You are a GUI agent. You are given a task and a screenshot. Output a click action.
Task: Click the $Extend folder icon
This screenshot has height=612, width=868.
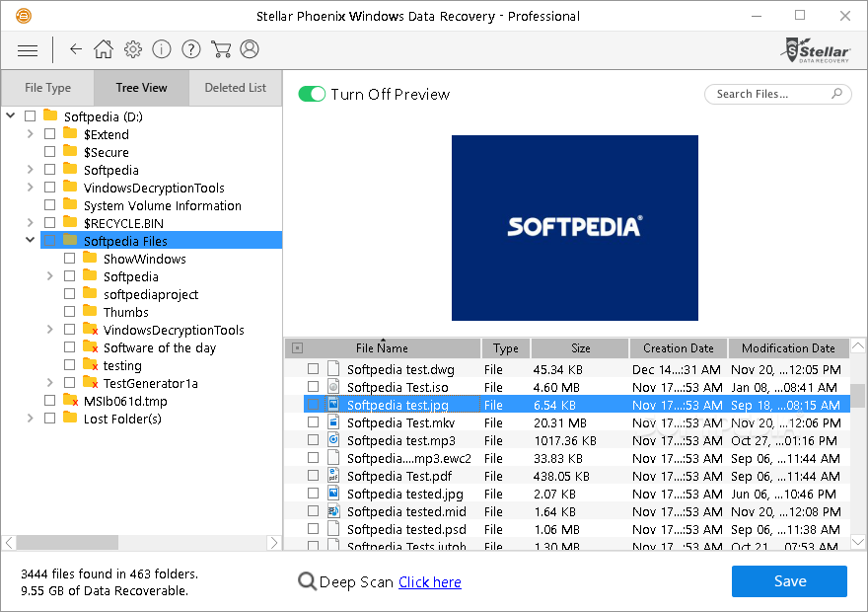pyautogui.click(x=70, y=133)
